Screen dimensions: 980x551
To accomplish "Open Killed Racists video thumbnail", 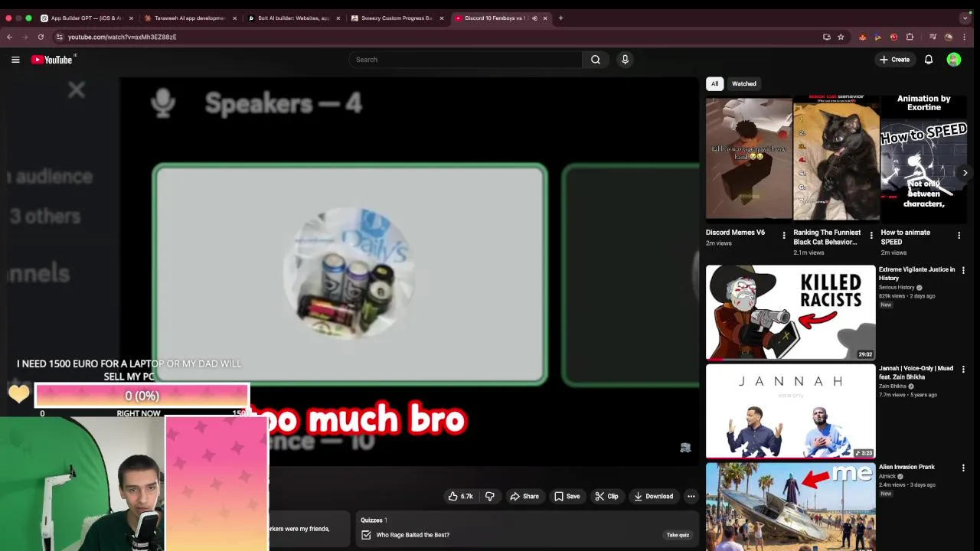I will point(790,312).
